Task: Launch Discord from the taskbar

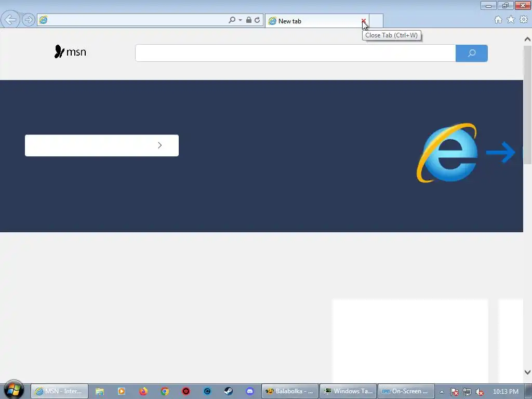Action: 250,392
